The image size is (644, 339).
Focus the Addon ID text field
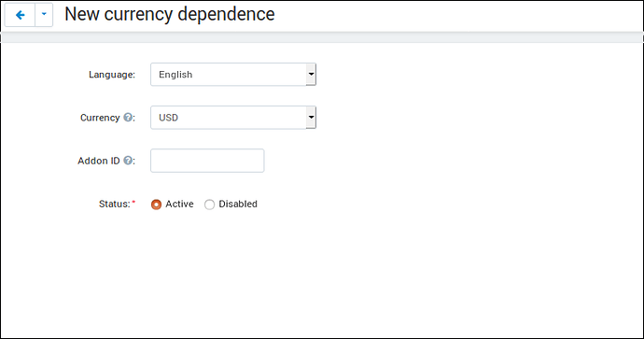(207, 161)
